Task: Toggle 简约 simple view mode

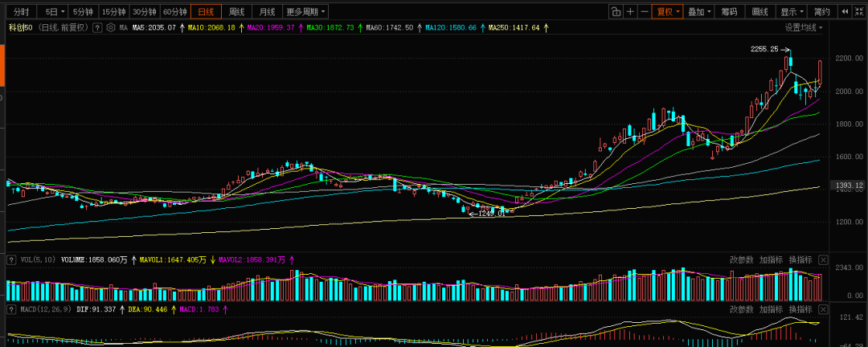Action: click(823, 11)
